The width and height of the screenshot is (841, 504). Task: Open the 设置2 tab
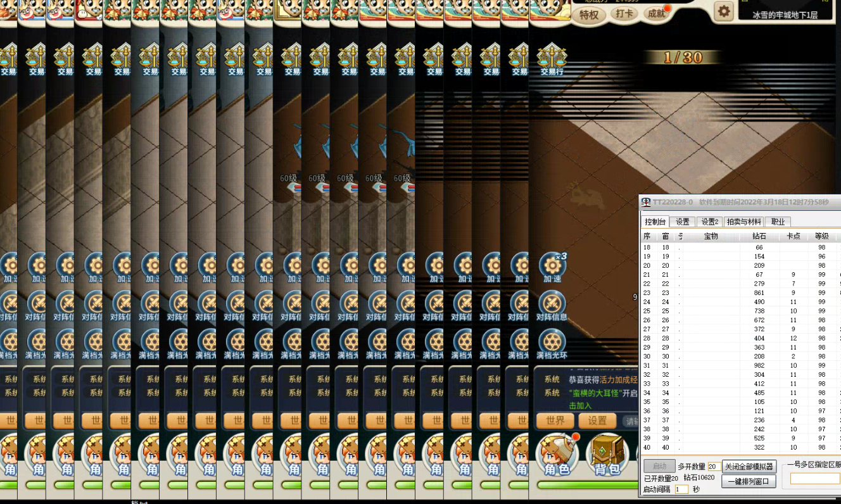(710, 222)
